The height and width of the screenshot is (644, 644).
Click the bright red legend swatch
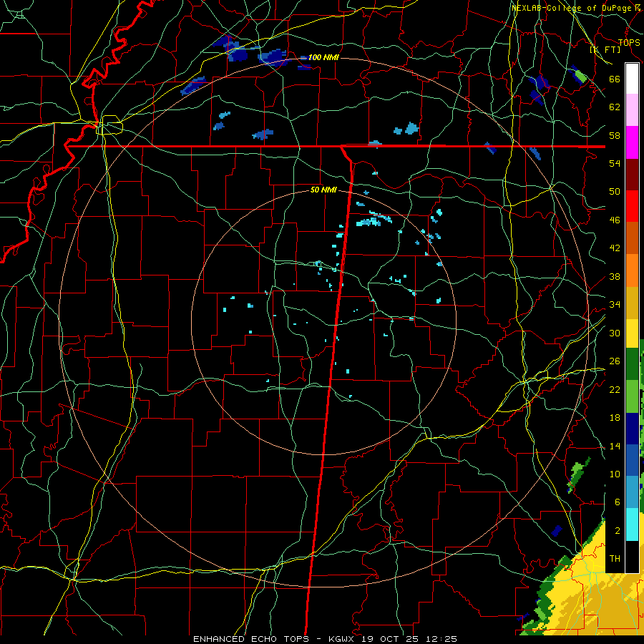click(x=632, y=206)
